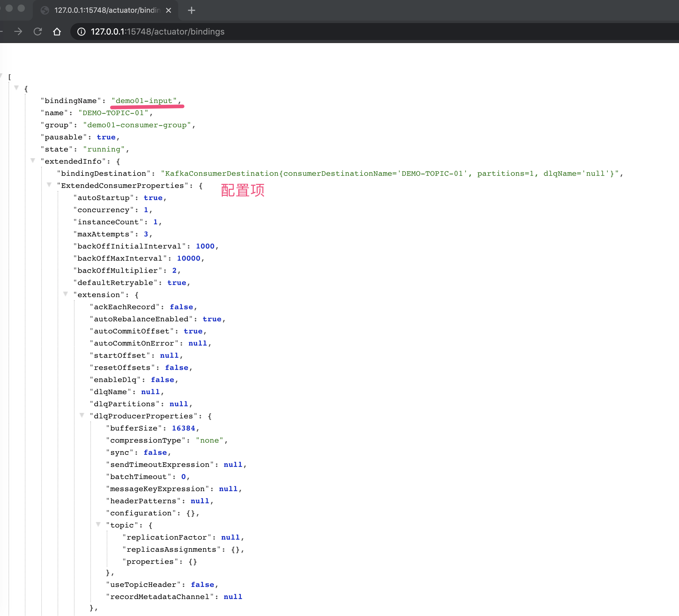Click the demo01-consumer-group value
The width and height of the screenshot is (679, 616).
(137, 125)
